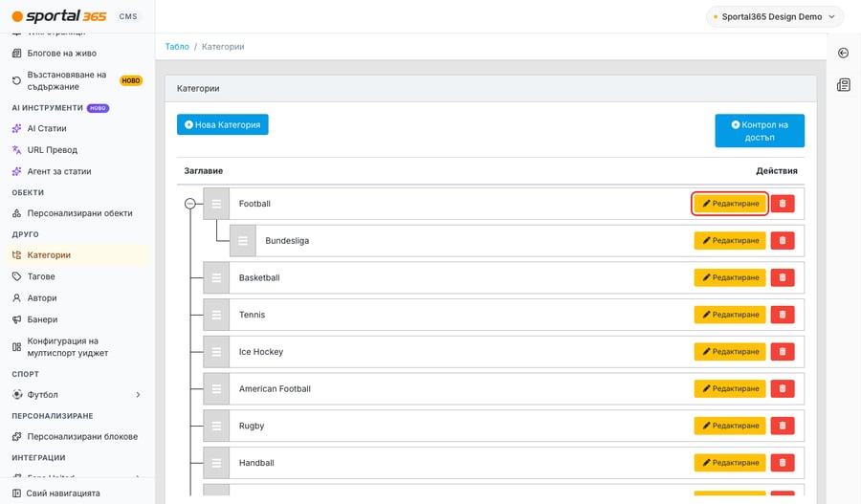Click Редактиране for Tennis

[x=730, y=315]
